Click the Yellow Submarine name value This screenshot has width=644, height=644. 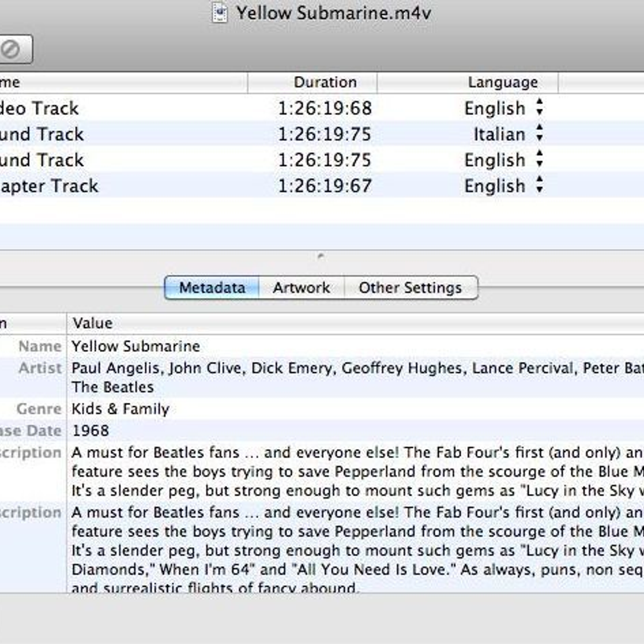coord(136,346)
